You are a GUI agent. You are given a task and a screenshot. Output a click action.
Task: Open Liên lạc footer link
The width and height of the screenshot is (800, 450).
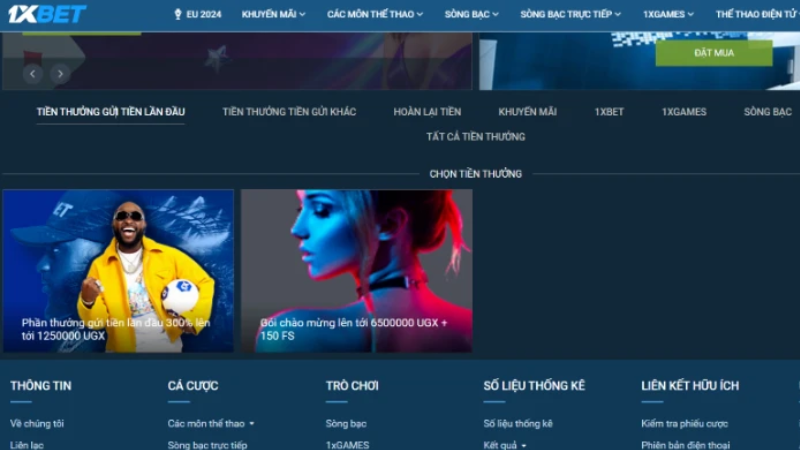click(x=27, y=445)
